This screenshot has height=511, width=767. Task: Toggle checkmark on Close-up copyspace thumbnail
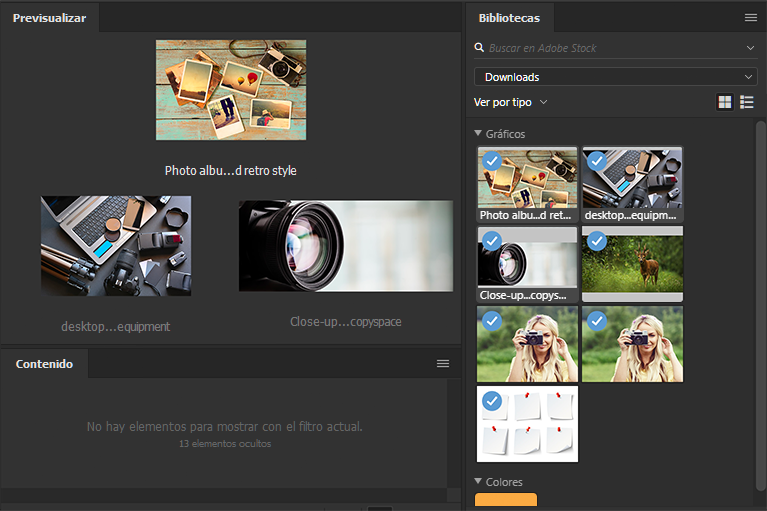point(492,241)
